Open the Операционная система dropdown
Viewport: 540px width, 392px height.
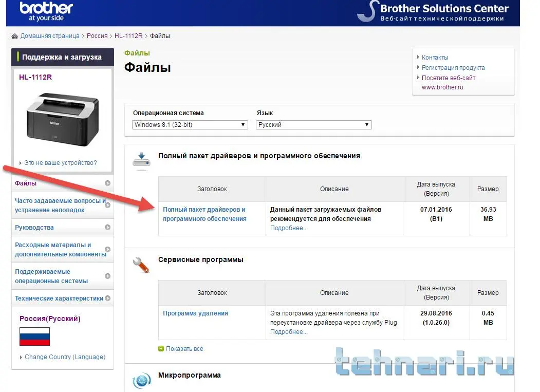coord(190,125)
